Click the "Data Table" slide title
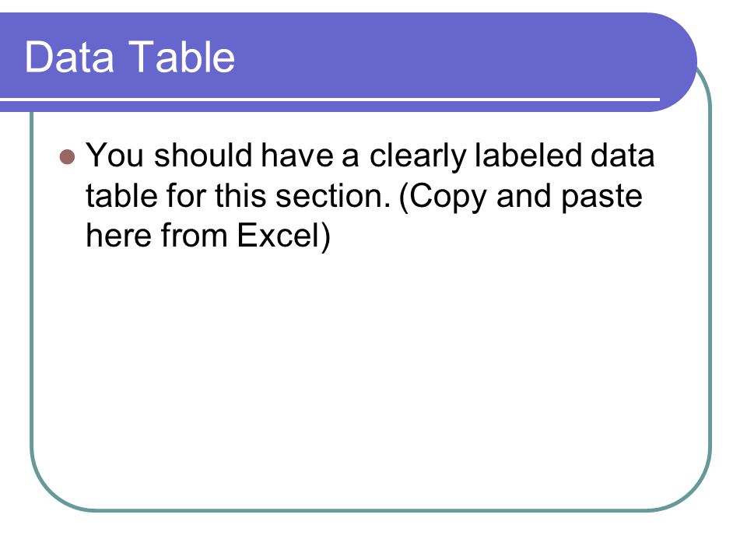This screenshot has height=560, width=747. click(130, 57)
